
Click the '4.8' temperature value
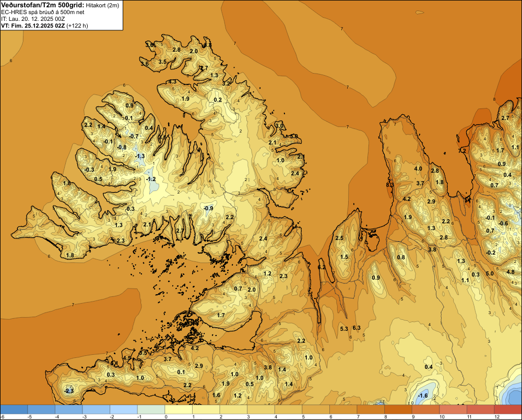tap(511, 272)
